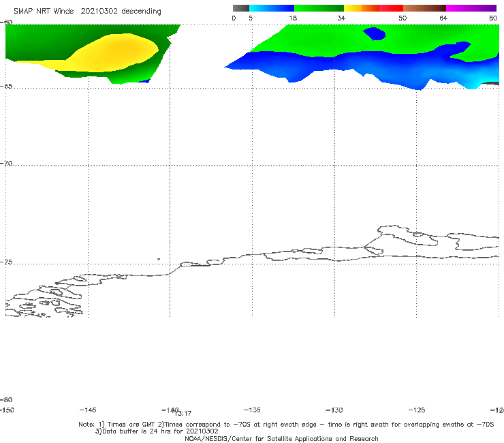Screen dimensions: 504x443
Task: Click the color bar label "34"
Action: tap(341, 18)
